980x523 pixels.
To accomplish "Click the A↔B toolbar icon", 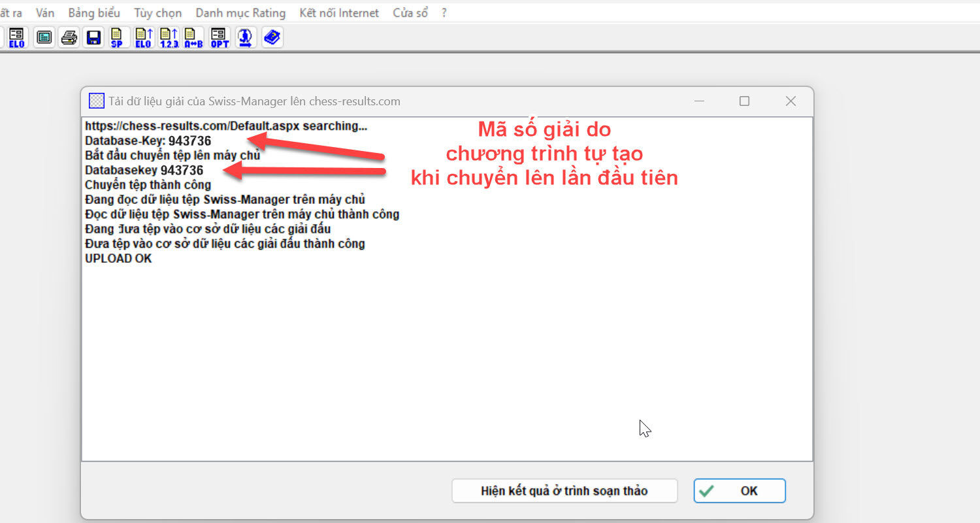I will [193, 37].
